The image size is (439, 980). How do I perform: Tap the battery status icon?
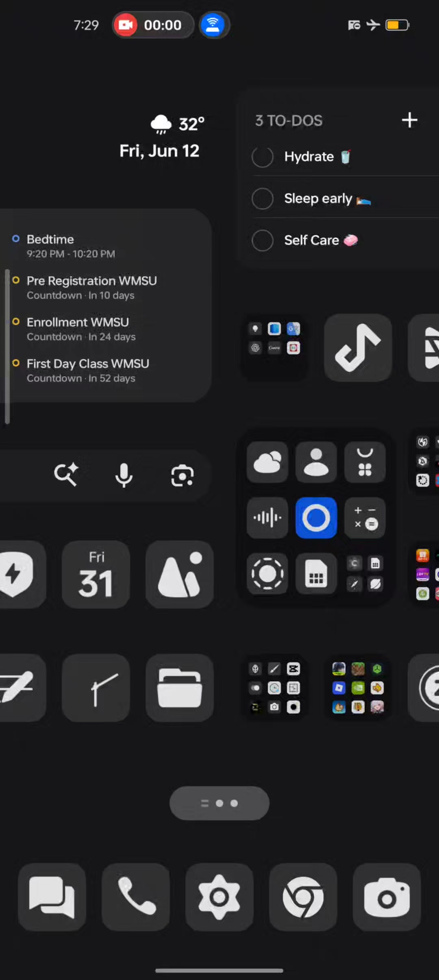point(397,25)
